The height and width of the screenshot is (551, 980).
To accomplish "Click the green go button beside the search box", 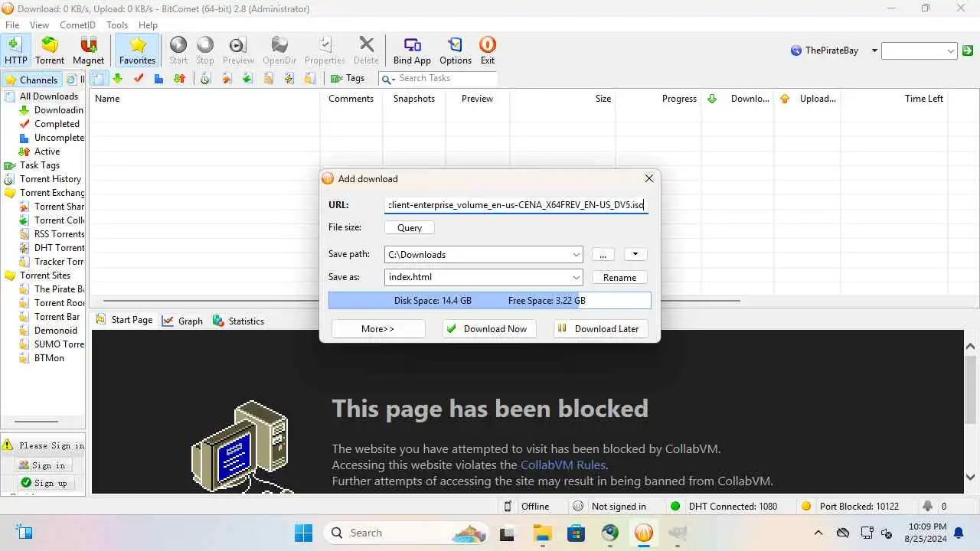I will click(968, 51).
